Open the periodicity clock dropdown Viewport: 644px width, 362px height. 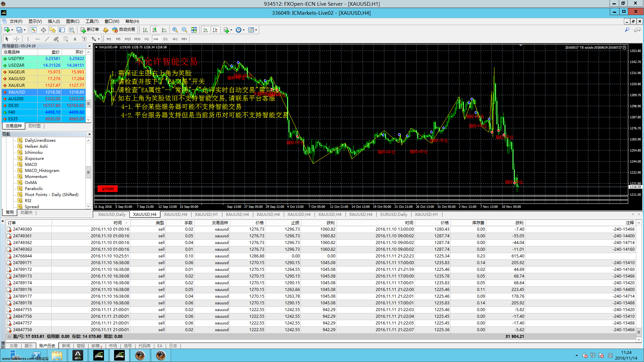coord(240,30)
